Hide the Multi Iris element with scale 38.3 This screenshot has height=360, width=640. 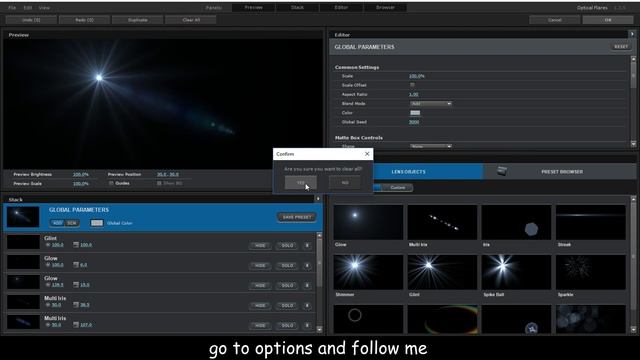[260, 305]
